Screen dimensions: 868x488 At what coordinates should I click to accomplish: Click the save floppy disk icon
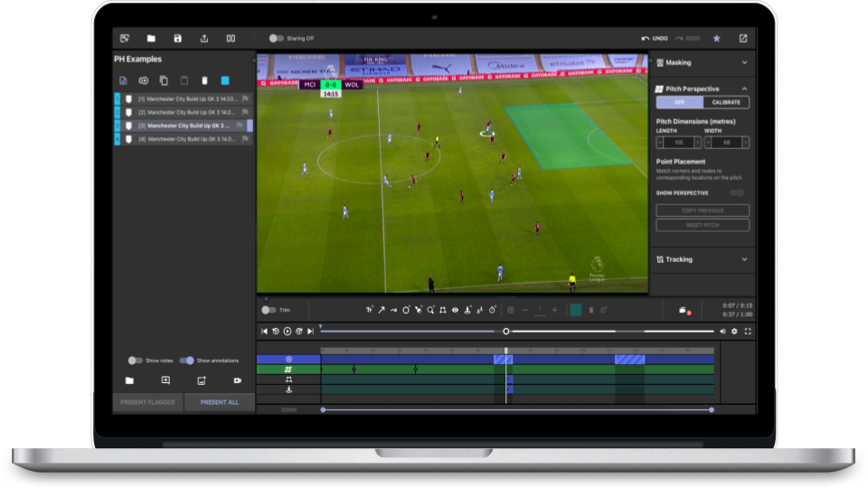(177, 39)
